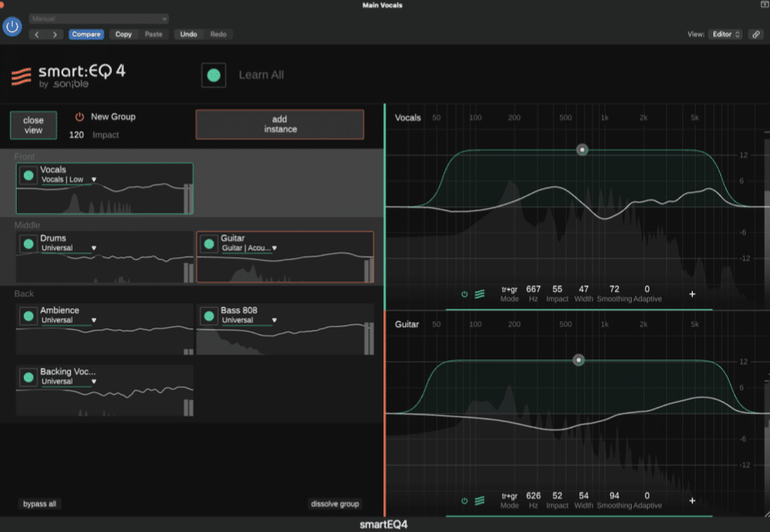Click the New Group name label
This screenshot has height=532, width=770.
pyautogui.click(x=113, y=117)
